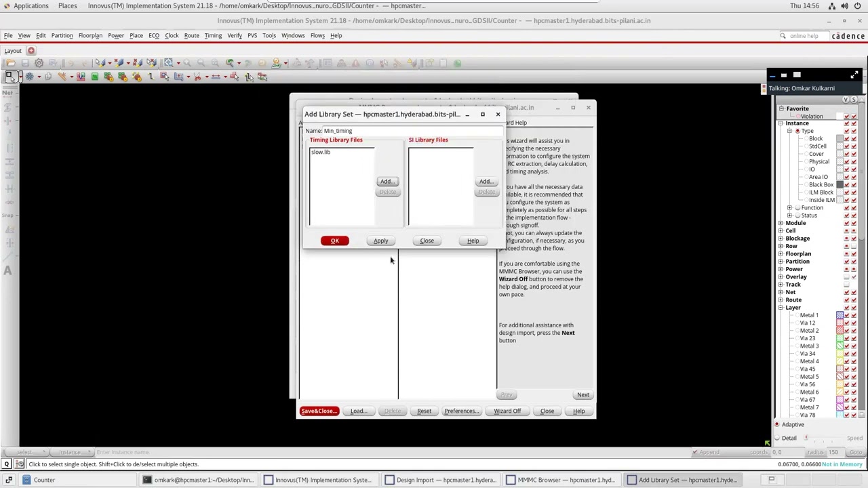
Task: Click the search icon next to online help
Action: tap(783, 36)
